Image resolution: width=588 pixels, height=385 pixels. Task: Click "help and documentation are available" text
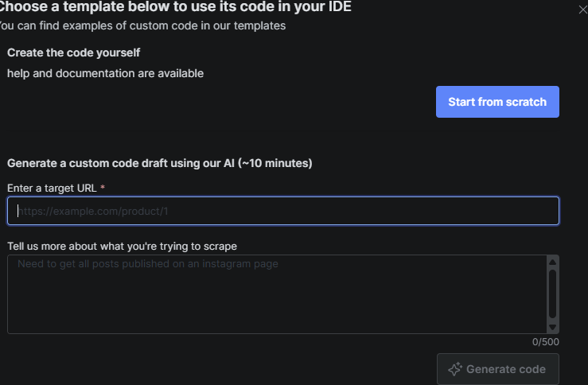[x=105, y=73]
